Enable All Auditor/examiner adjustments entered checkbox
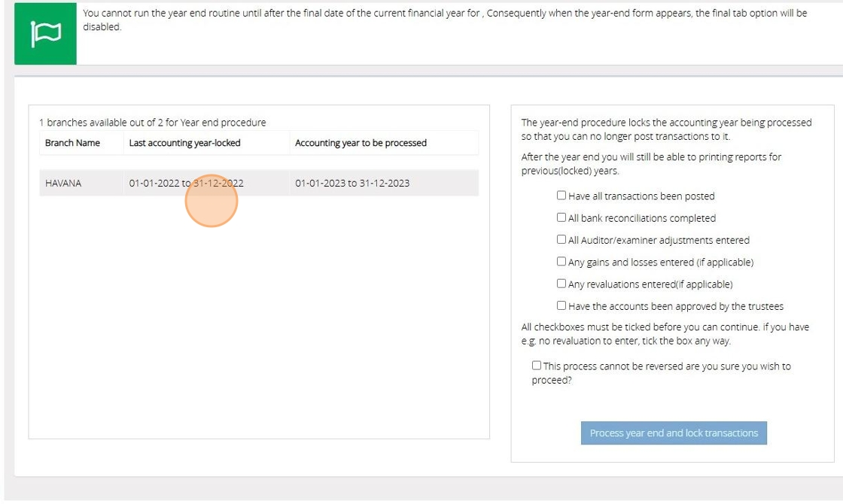 pos(561,240)
